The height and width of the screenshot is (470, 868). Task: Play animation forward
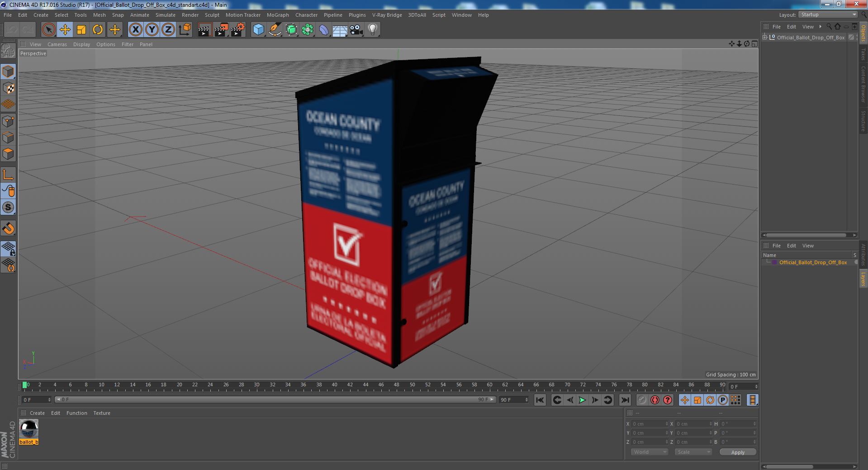[582, 400]
